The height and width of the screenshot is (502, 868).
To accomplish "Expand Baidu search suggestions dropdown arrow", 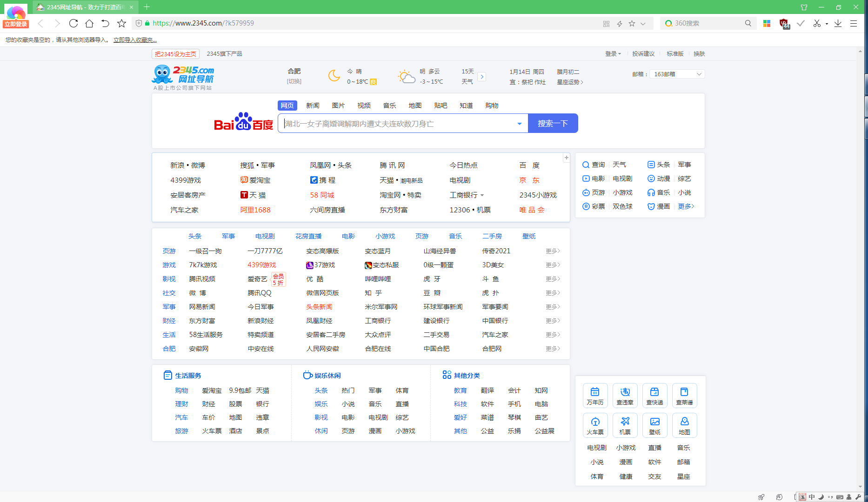I will 519,124.
